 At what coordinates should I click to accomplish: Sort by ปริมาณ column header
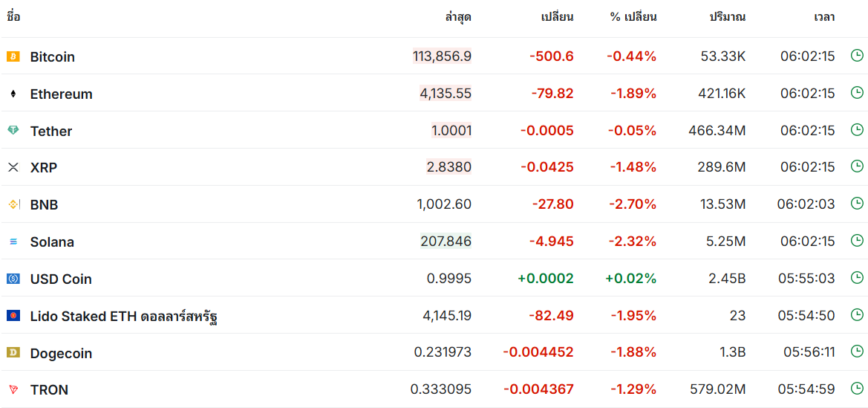coord(728,16)
